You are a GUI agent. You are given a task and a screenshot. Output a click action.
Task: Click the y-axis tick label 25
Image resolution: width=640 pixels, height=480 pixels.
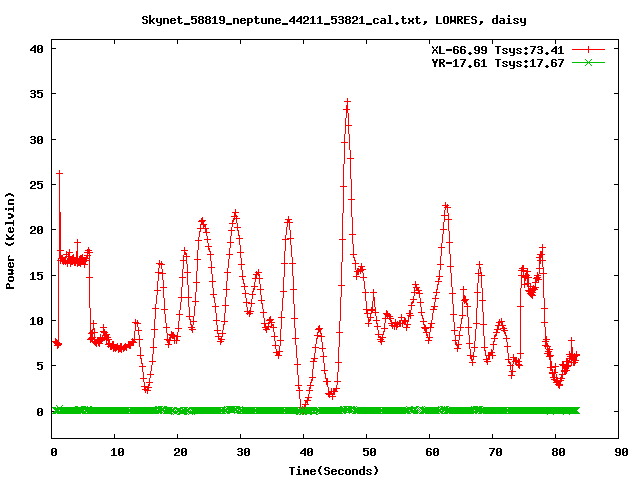click(x=36, y=185)
